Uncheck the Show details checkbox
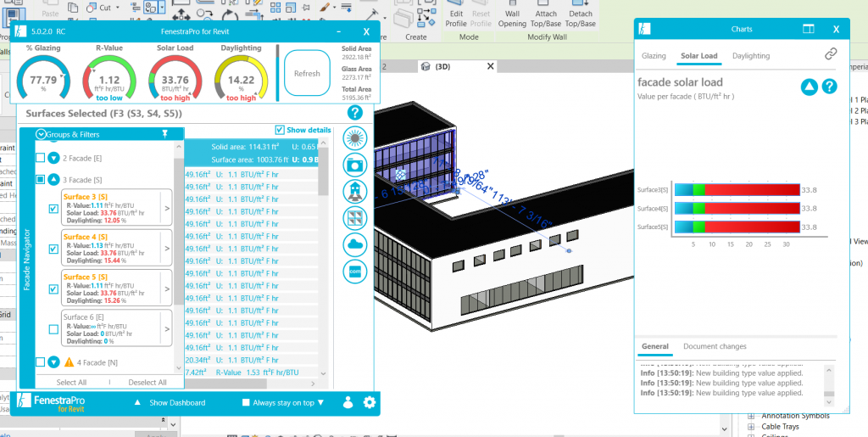The image size is (868, 437). (x=280, y=130)
